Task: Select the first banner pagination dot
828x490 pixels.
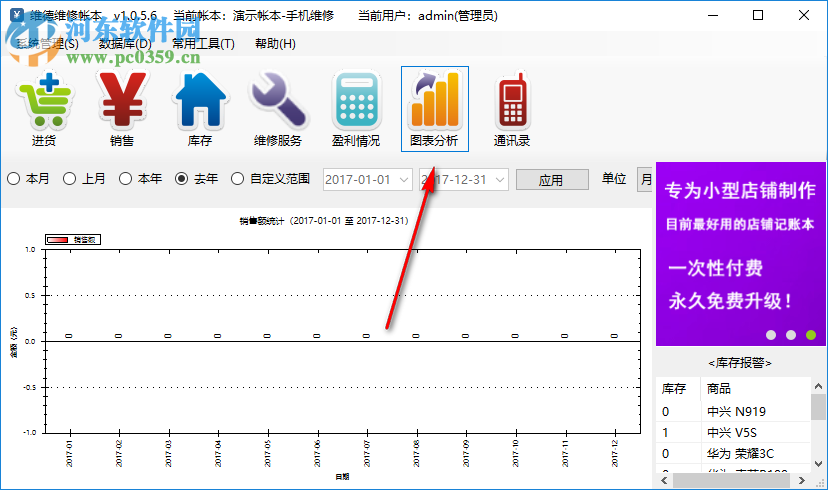Action: pos(771,335)
